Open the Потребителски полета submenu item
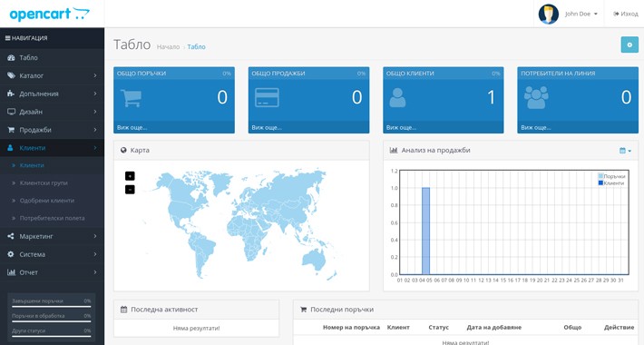The height and width of the screenshot is (345, 644). click(x=53, y=219)
